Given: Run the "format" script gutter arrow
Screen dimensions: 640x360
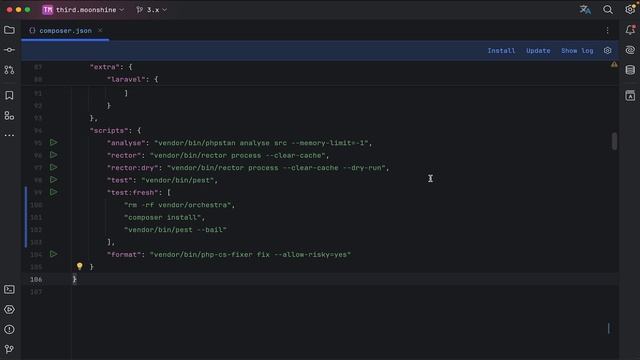Looking at the screenshot, I should click(x=53, y=254).
